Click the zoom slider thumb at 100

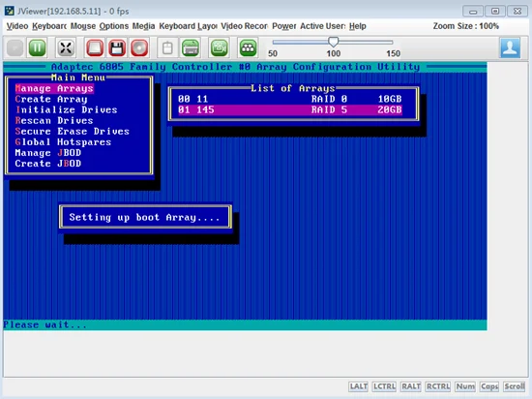click(334, 42)
